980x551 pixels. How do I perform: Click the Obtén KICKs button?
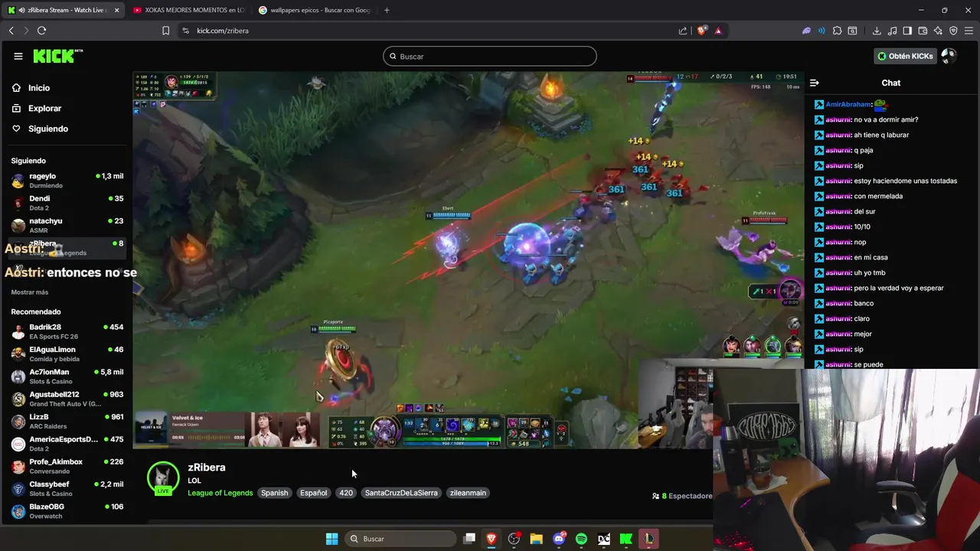click(905, 56)
